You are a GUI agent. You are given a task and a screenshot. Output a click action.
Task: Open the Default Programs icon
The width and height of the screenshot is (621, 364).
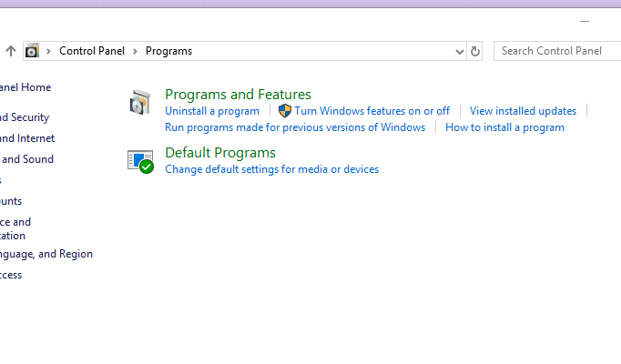(140, 161)
